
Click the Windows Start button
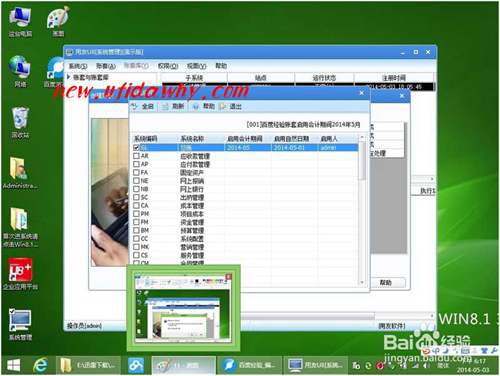tap(13, 366)
